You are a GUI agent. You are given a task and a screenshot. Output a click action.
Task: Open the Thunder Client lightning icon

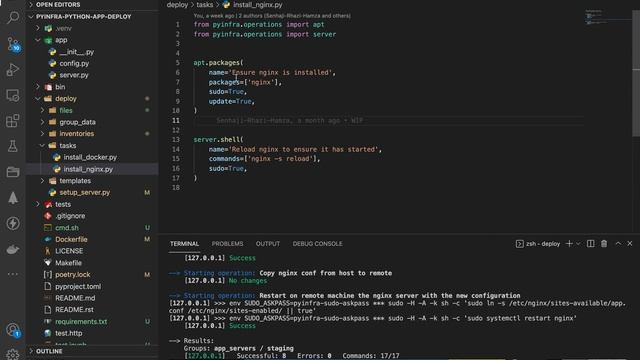pos(13,223)
